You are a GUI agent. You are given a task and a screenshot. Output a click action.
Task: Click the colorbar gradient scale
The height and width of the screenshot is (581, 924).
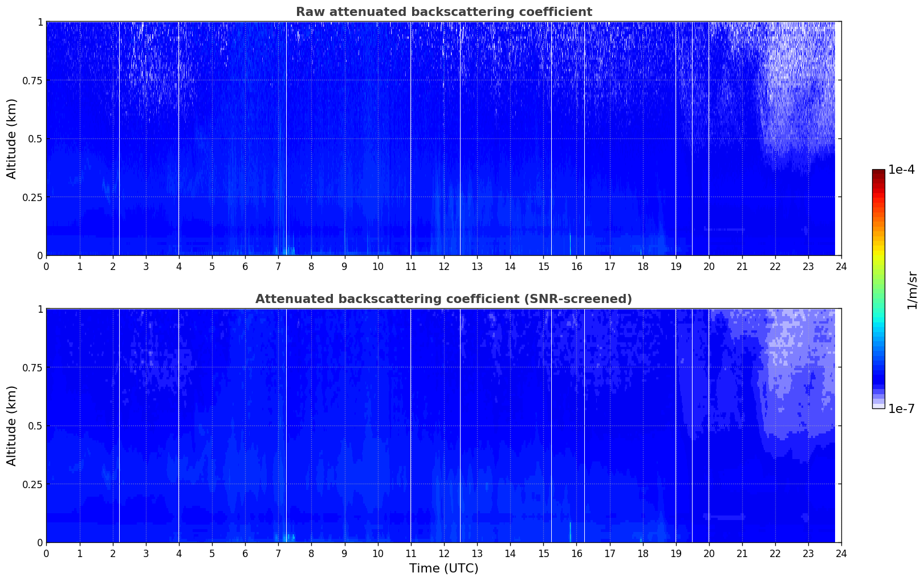point(878,289)
